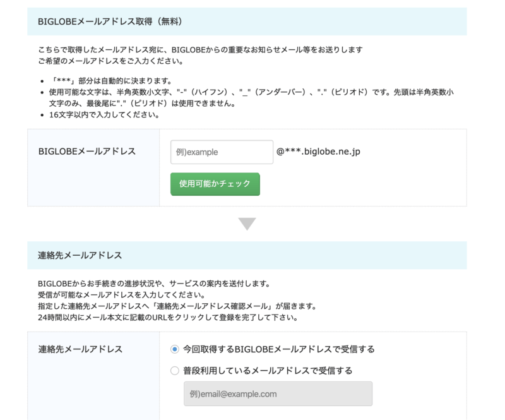The image size is (505, 420).
Task: Click the 使用可能かチェック button label text
Action: pos(214,184)
